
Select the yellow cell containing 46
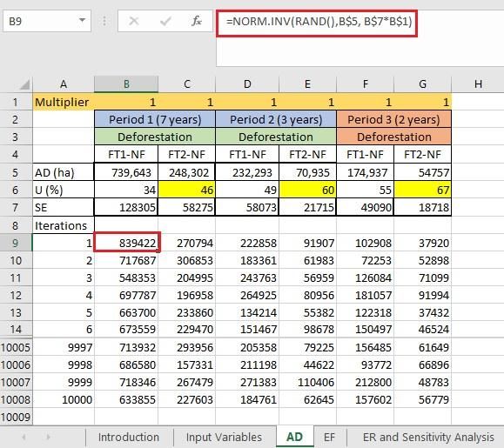point(187,190)
